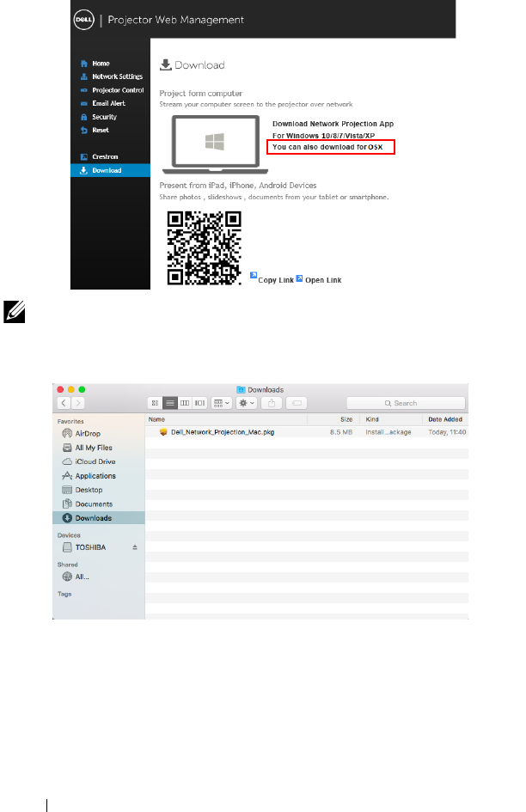This screenshot has width=526, height=812.
Task: Click the Dell logo
Action: point(84,20)
